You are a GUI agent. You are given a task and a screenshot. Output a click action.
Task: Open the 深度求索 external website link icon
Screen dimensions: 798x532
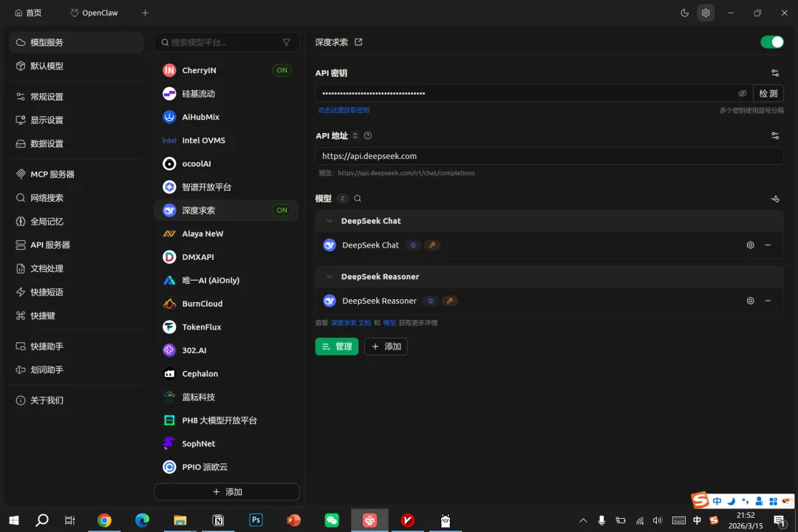(358, 42)
